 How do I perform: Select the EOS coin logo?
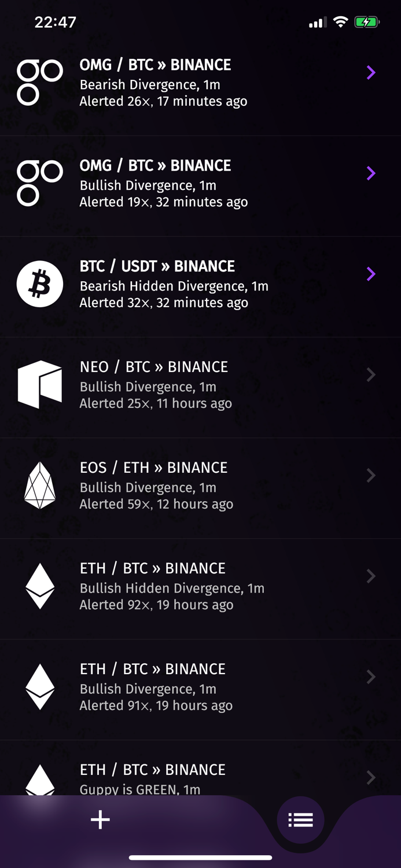tap(39, 485)
